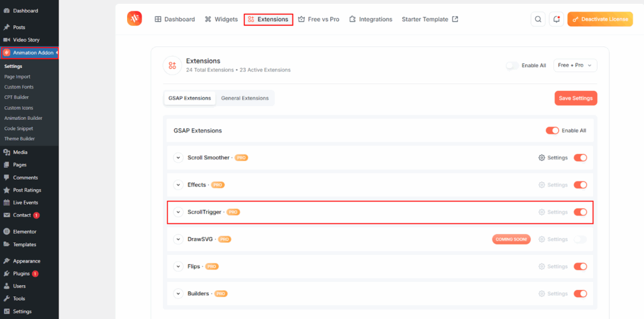Click the search magnifier icon in header

(x=538, y=19)
